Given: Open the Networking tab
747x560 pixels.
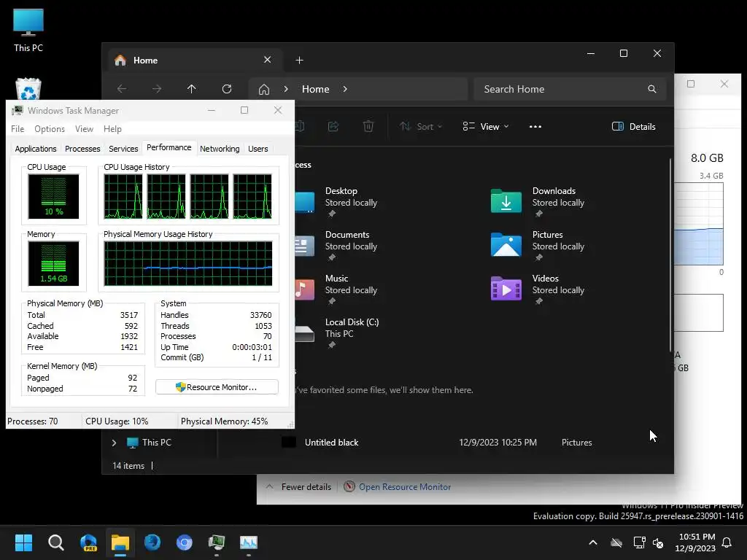Looking at the screenshot, I should pyautogui.click(x=220, y=149).
